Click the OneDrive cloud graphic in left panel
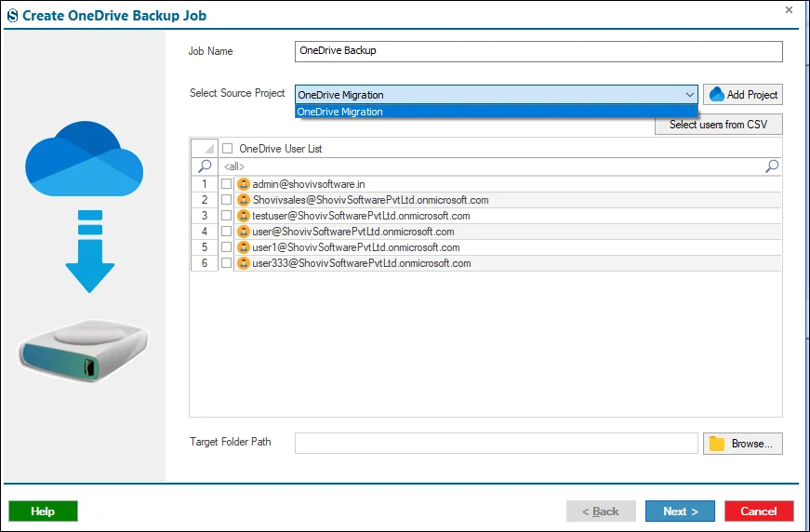This screenshot has width=810, height=532. 85,158
